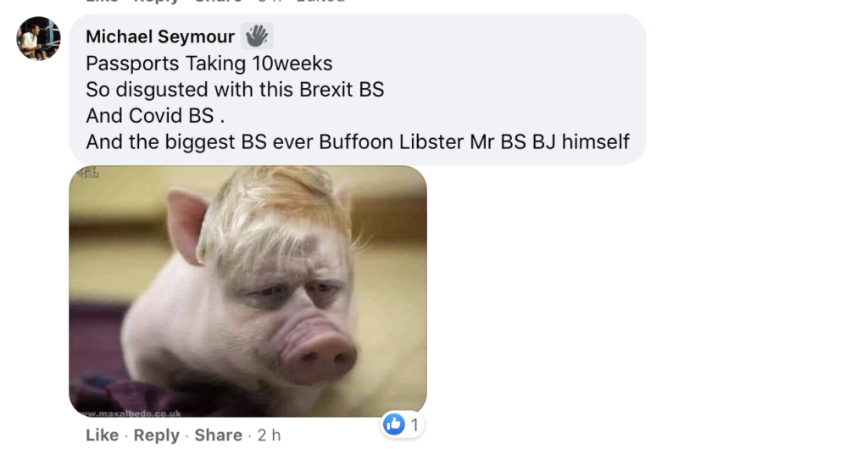
Task: Click the 'Passports Taking 10weeks' text line
Action: tap(209, 64)
